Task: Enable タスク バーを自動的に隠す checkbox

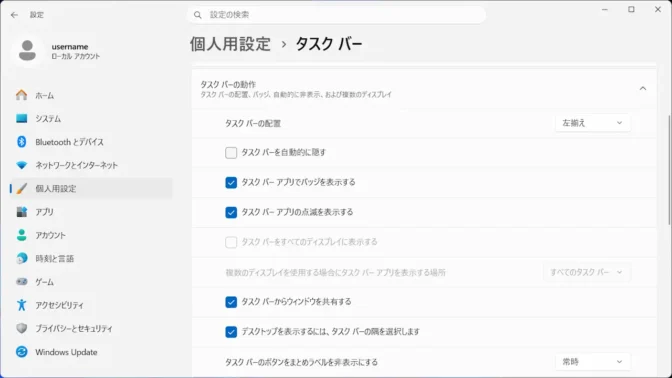Action: tap(231, 153)
